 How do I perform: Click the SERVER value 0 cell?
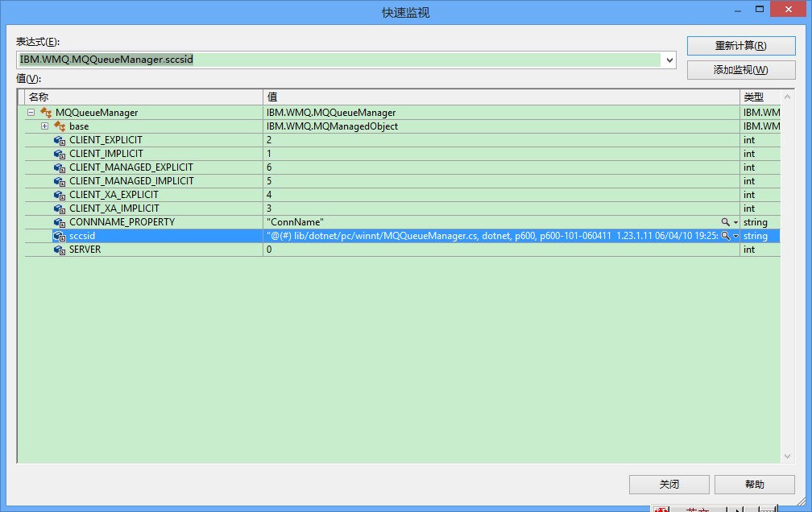point(501,250)
